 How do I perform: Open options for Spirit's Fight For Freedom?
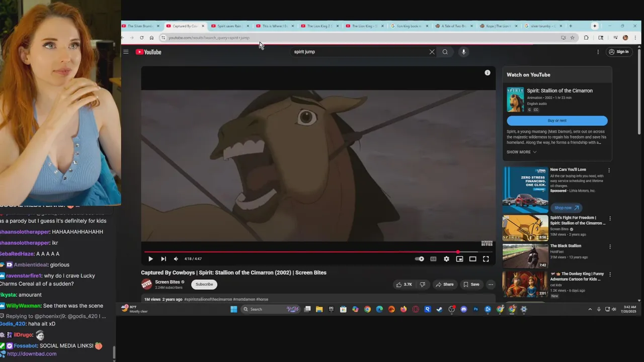point(610,219)
